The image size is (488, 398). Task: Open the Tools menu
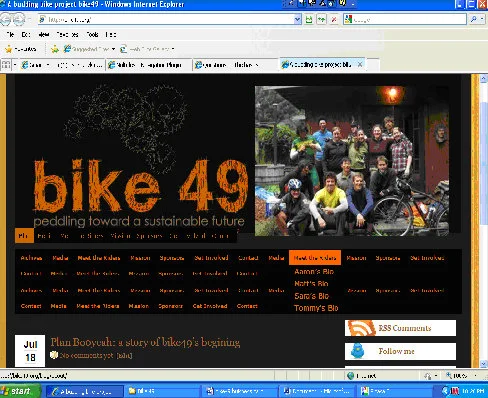[x=92, y=34]
